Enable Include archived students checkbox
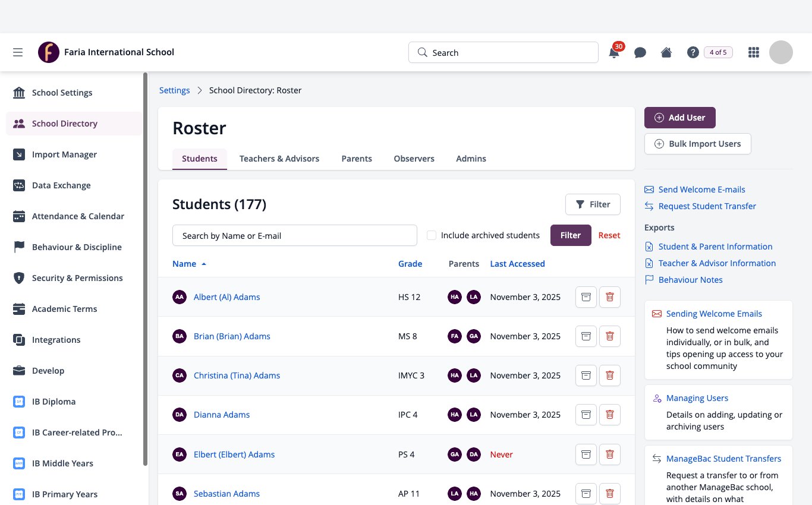This screenshot has height=505, width=812. [432, 235]
